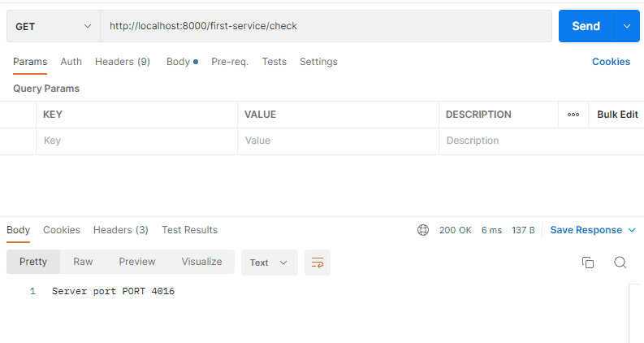Send the request
This screenshot has height=343, width=644.
[x=586, y=26]
